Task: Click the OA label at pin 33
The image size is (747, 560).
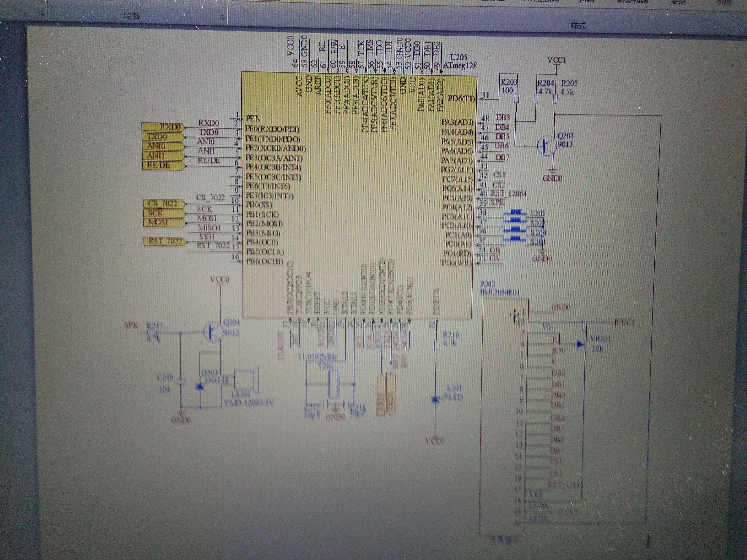Action: (x=494, y=258)
